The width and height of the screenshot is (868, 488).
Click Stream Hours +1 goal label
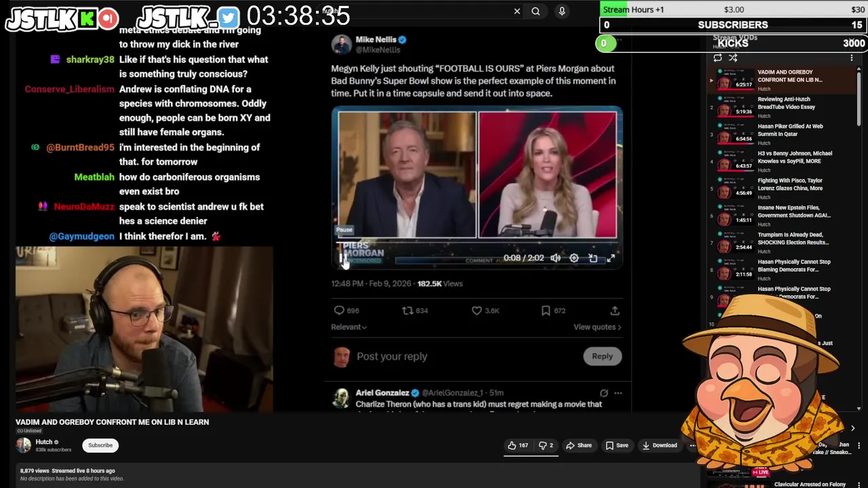tap(633, 9)
